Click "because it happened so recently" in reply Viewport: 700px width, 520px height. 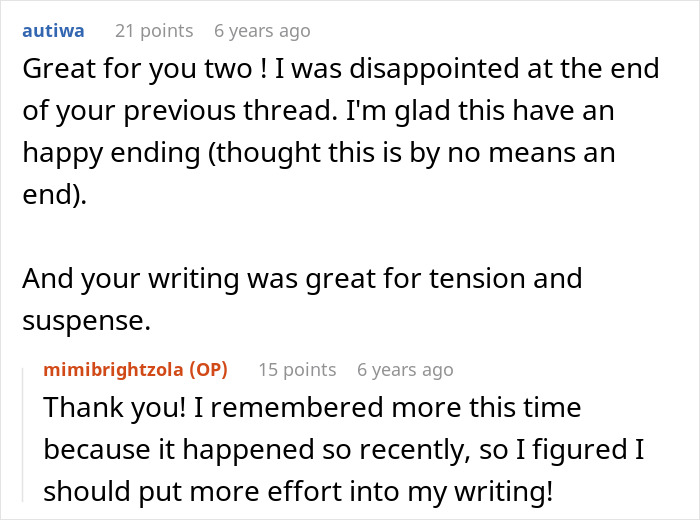coord(259,450)
